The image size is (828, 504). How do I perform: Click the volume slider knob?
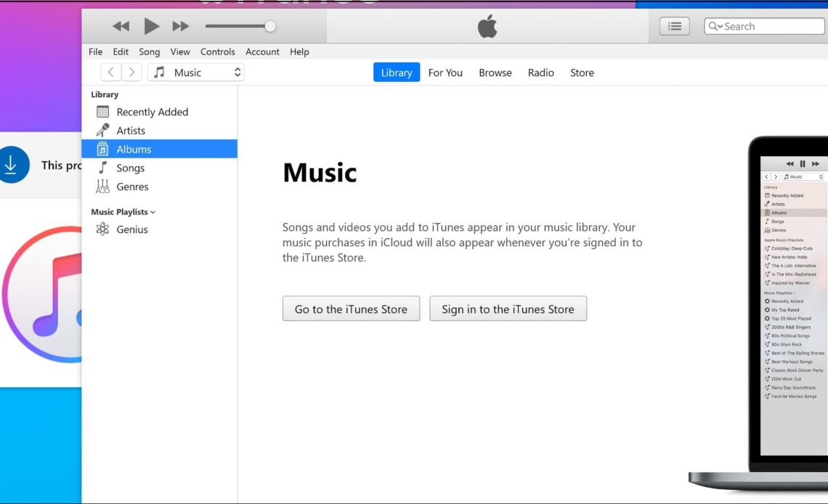[x=270, y=26]
